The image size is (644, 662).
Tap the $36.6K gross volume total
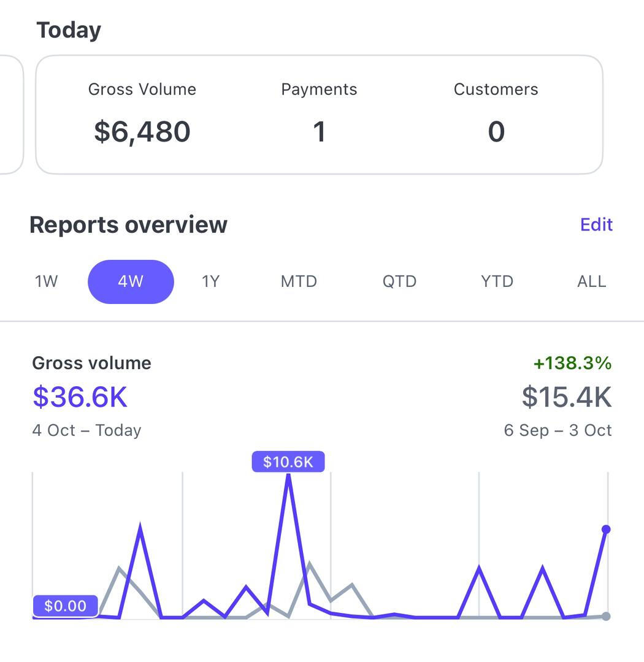(80, 397)
